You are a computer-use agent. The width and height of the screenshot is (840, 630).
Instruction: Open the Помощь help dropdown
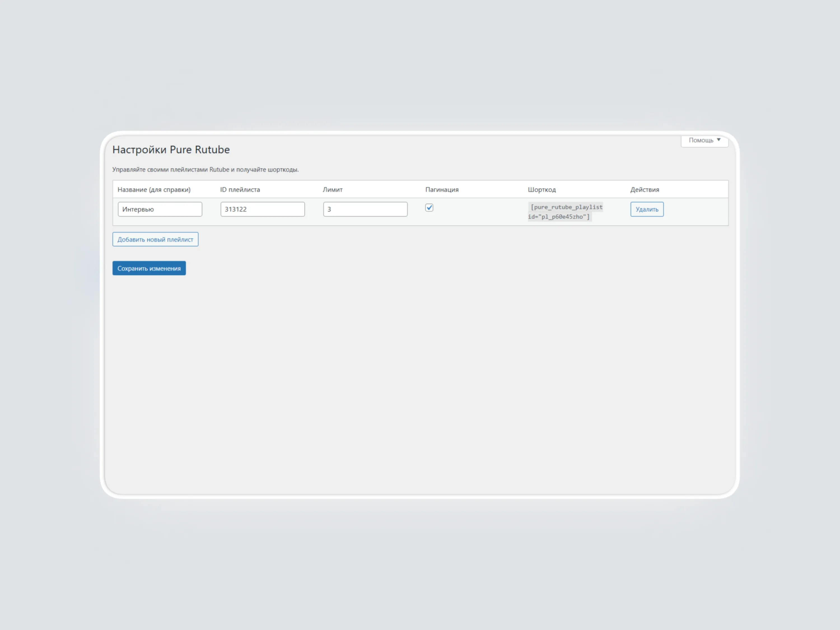pos(704,141)
